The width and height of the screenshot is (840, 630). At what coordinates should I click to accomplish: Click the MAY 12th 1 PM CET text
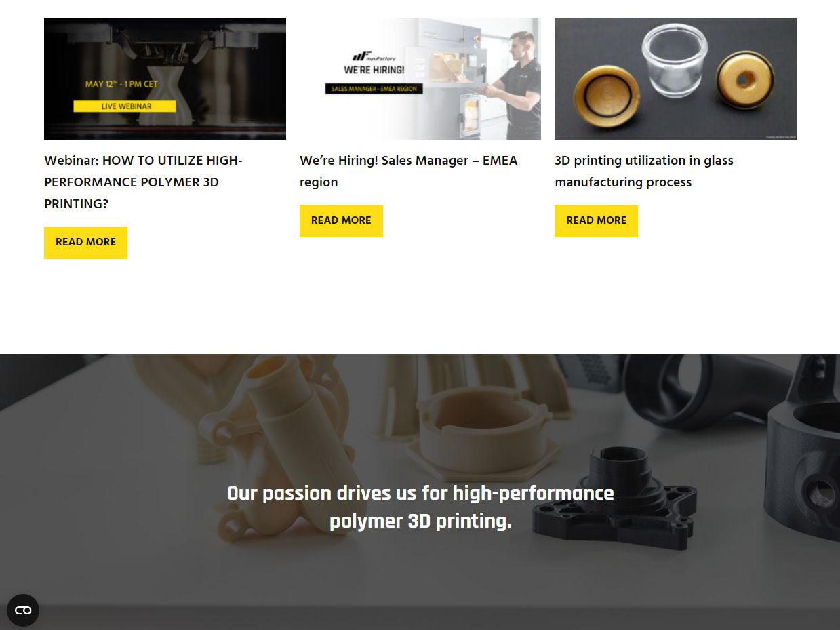tap(122, 85)
